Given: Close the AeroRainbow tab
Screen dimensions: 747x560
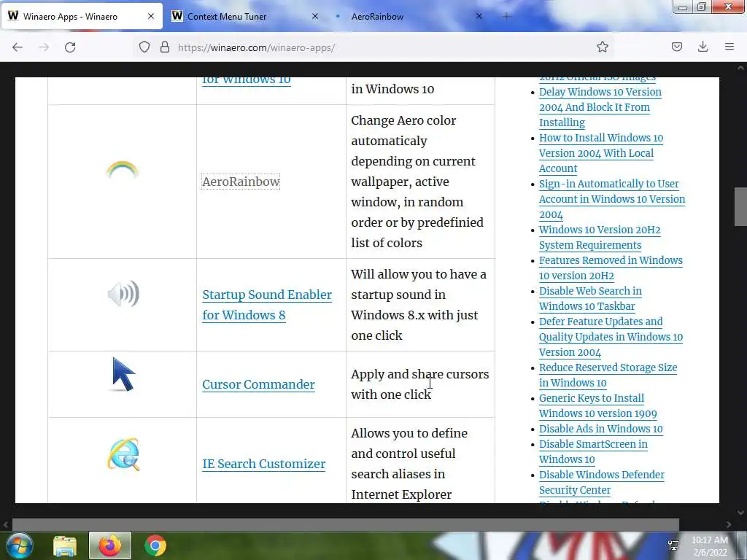Looking at the screenshot, I should 479,16.
